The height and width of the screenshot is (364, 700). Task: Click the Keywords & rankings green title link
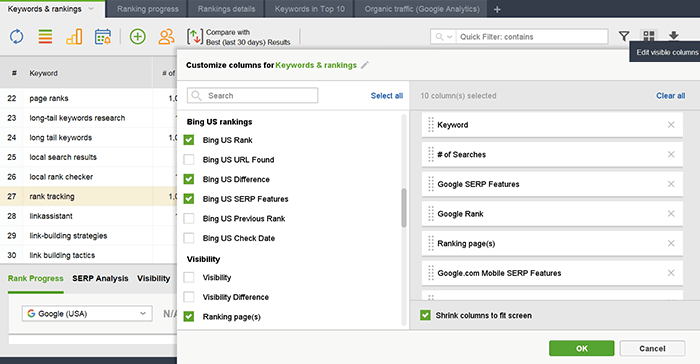click(x=316, y=65)
